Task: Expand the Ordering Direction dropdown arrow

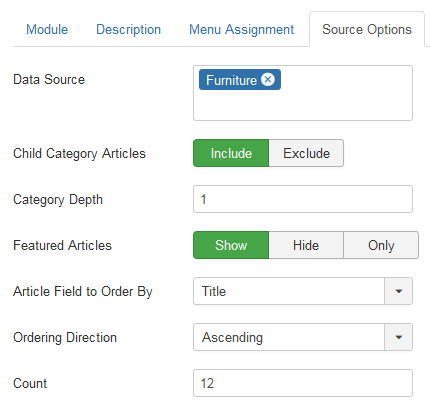Action: click(398, 337)
